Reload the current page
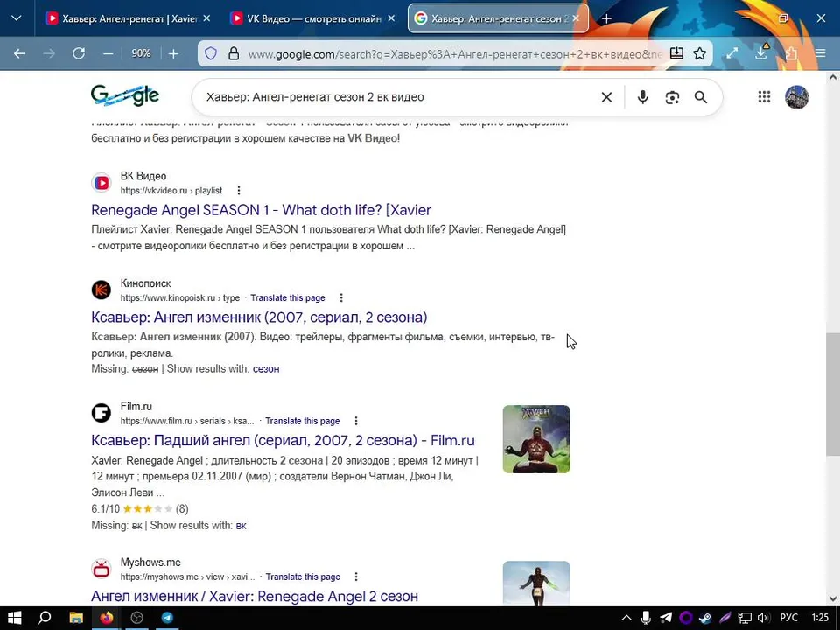This screenshot has width=840, height=630. pyautogui.click(x=79, y=53)
